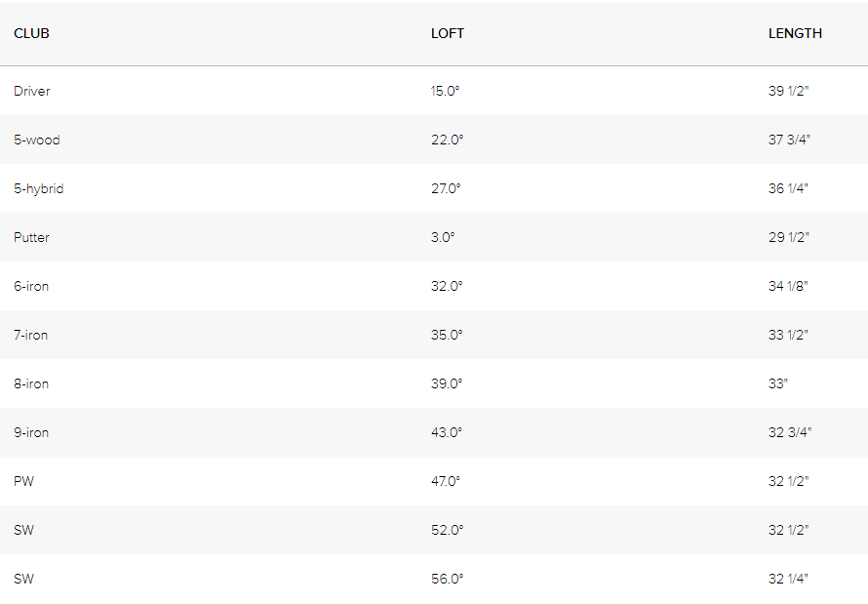
Task: Select the PW club label
Action: pos(23,481)
